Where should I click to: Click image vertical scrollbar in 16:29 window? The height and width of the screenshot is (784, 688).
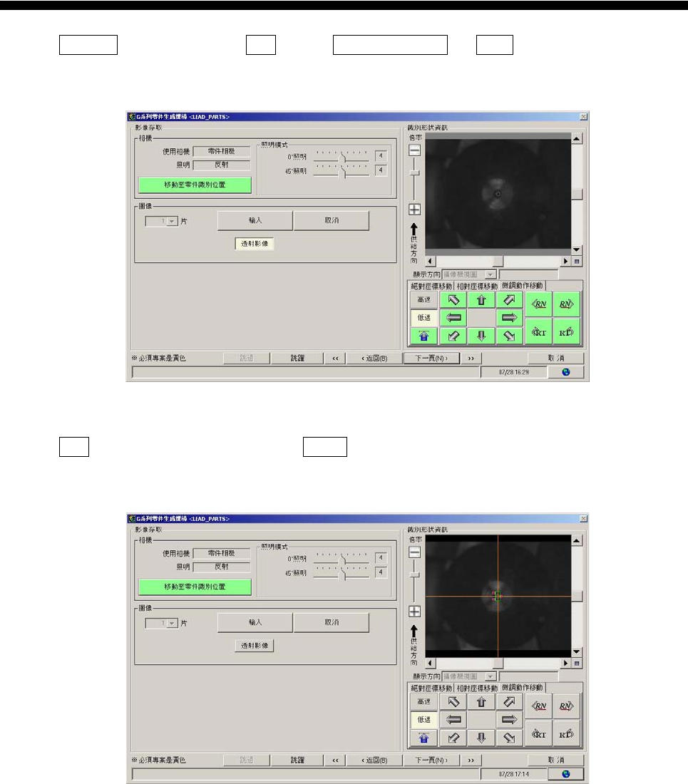click(577, 194)
